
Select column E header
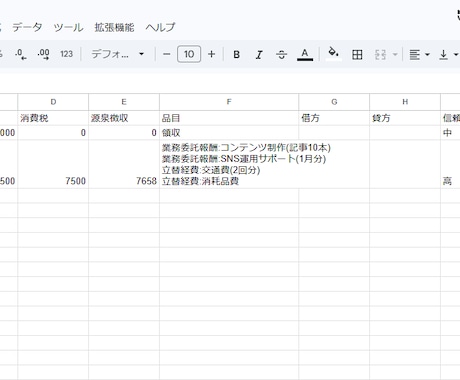[x=124, y=102]
